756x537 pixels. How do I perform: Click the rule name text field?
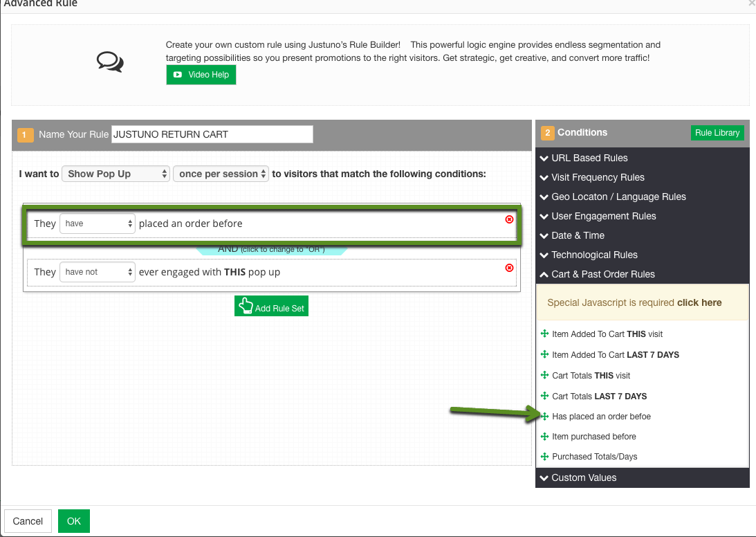(212, 134)
